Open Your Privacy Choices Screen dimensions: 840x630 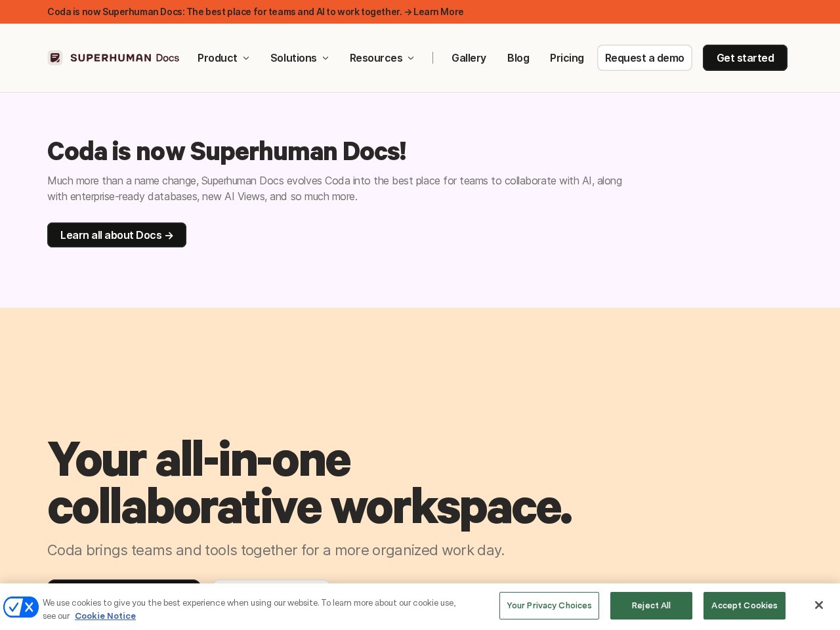[x=549, y=606]
